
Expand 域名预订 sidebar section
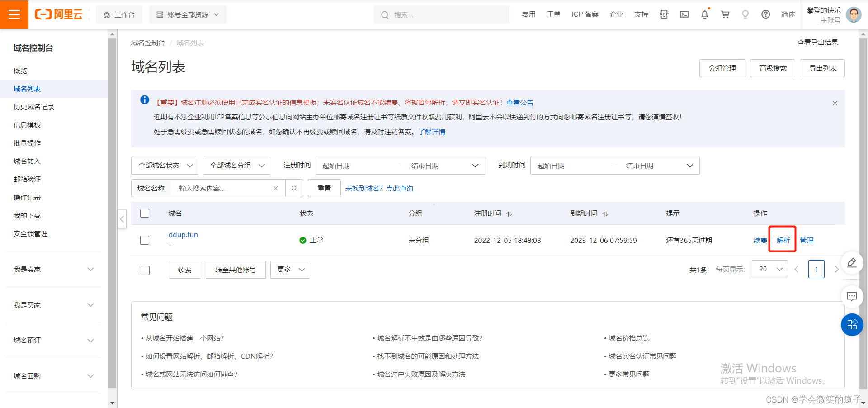coord(54,340)
